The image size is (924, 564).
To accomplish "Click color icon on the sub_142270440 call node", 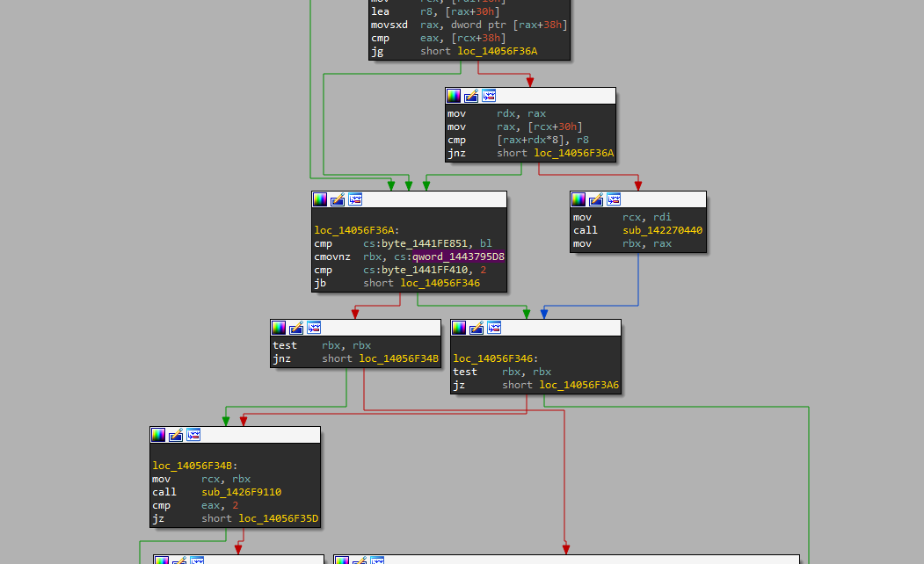I will [x=578, y=199].
